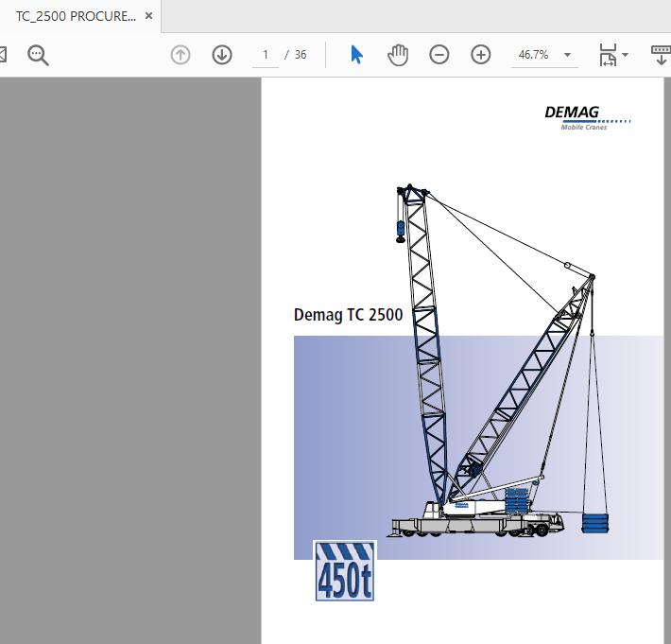Activate the Selection arrow tool

356,55
